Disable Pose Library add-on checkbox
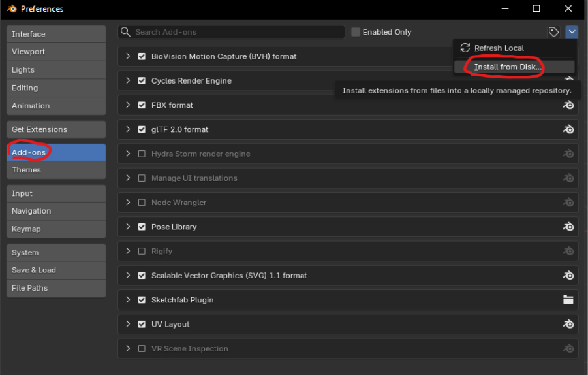Viewport: 588px width, 375px height. [x=142, y=227]
